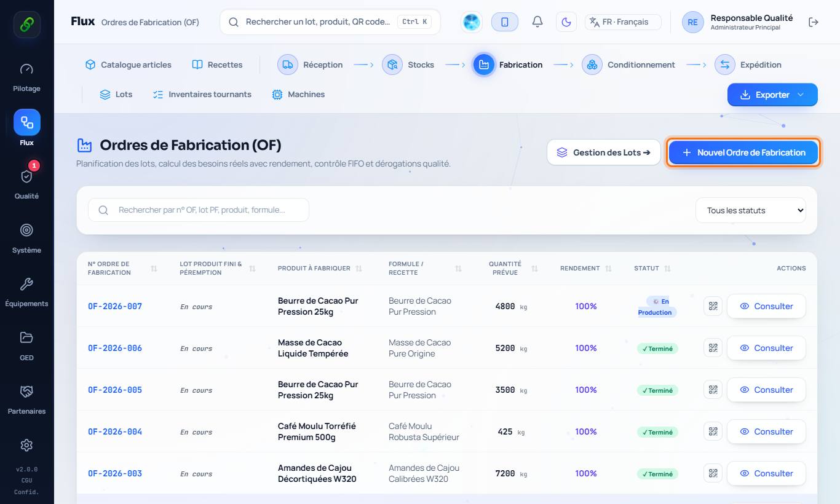Viewport: 840px width, 504px height.
Task: Open the FR · Français language selector
Action: [x=623, y=22]
